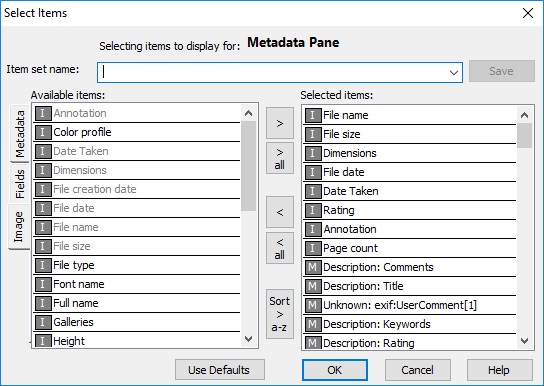Select Page count in Selected items
The width and height of the screenshot is (544, 386).
coord(410,248)
